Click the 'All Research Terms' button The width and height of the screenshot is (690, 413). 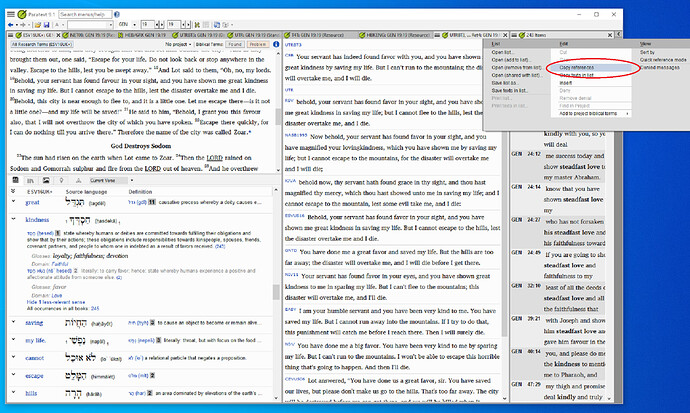(42, 44)
